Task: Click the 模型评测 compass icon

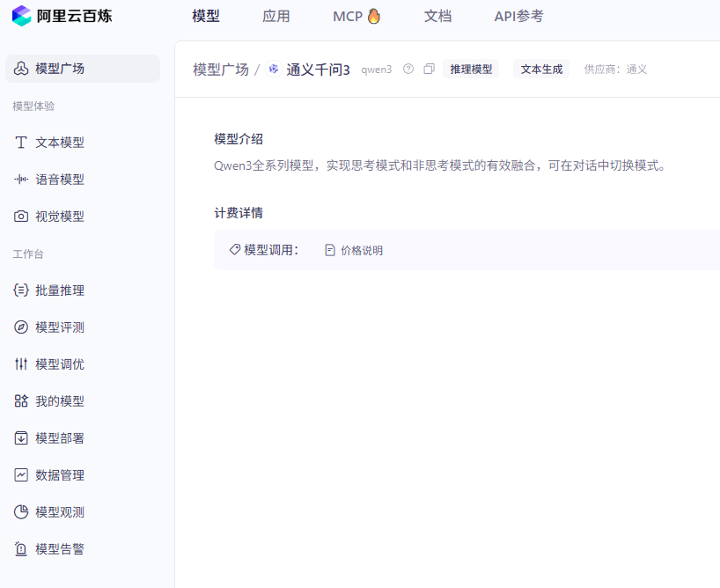Action: (21, 327)
